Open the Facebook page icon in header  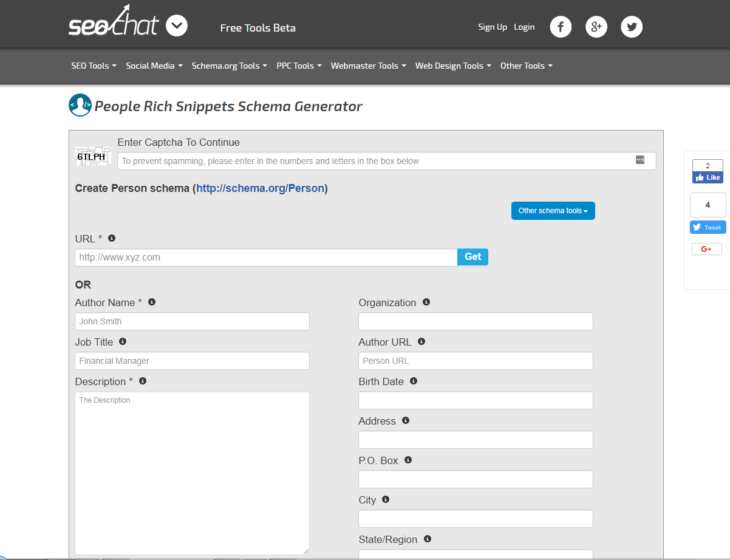(x=561, y=27)
